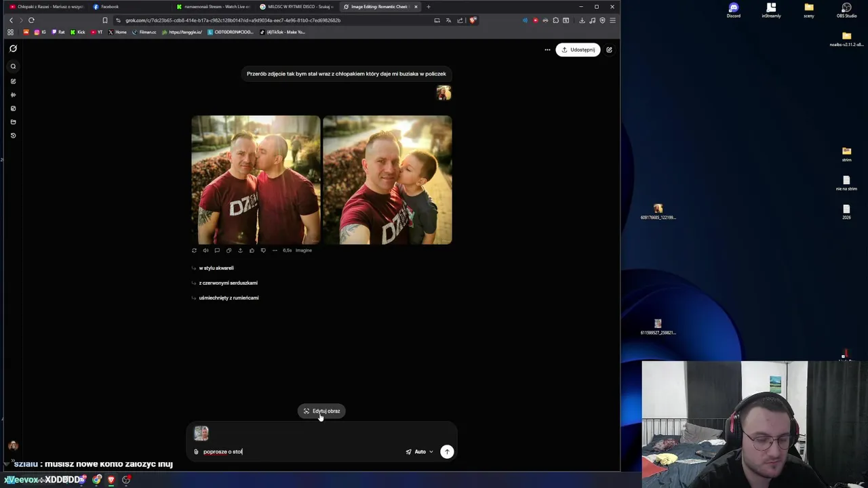Select the '2026' file on desktop
This screenshot has width=868, height=488.
[x=846, y=212]
